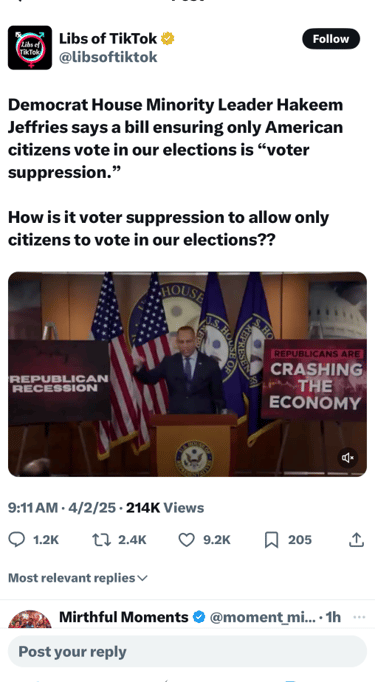Open the @libsoftiktok handle
The height and width of the screenshot is (682, 375).
(x=108, y=57)
